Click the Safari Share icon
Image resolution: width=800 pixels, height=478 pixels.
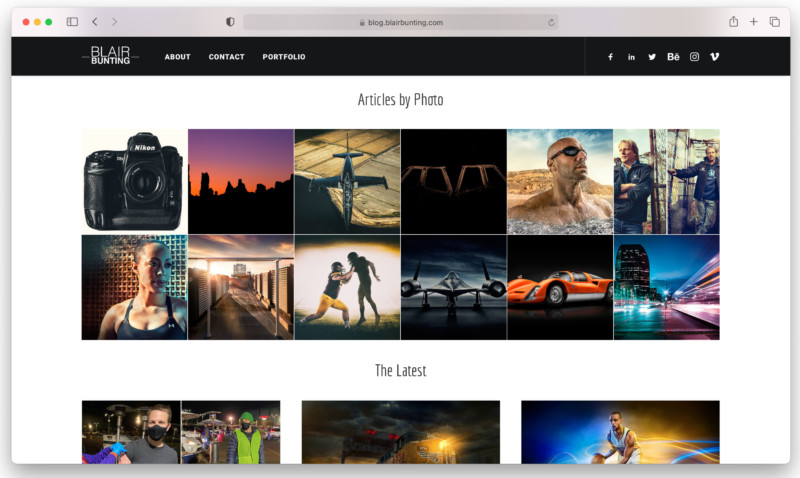pyautogui.click(x=733, y=22)
